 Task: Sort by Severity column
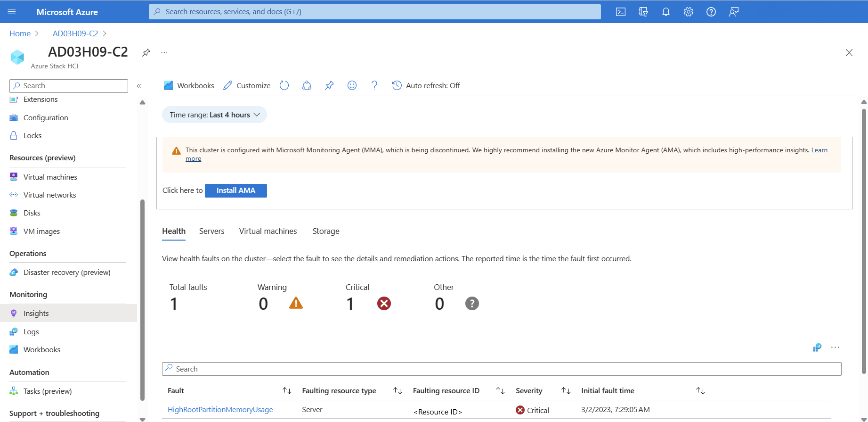[566, 391]
